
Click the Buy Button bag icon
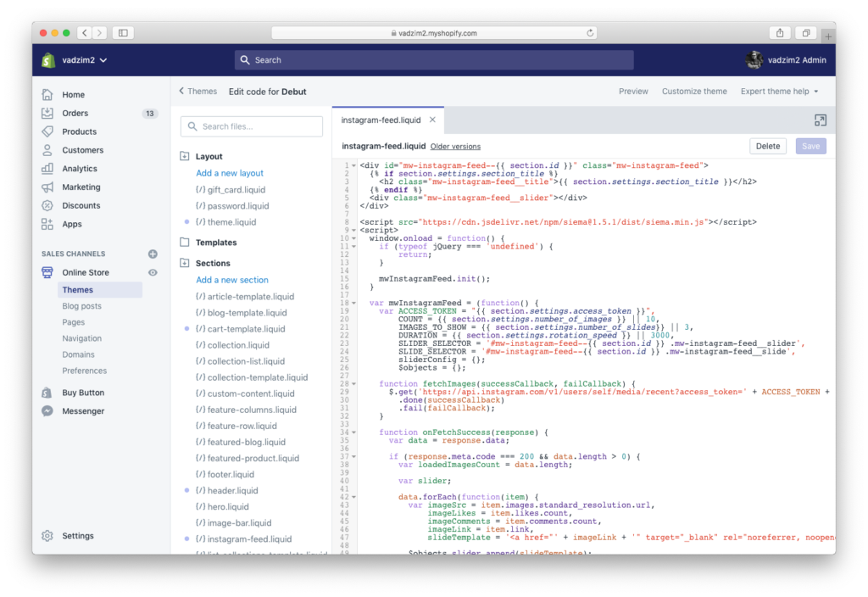[x=47, y=393]
